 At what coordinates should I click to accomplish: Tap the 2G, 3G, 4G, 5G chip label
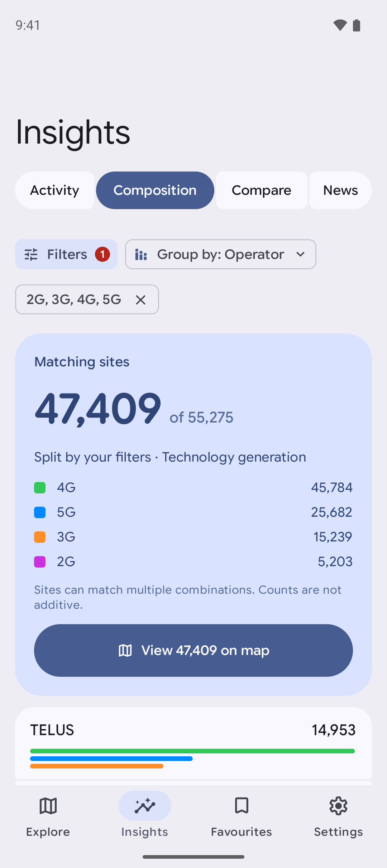(74, 299)
